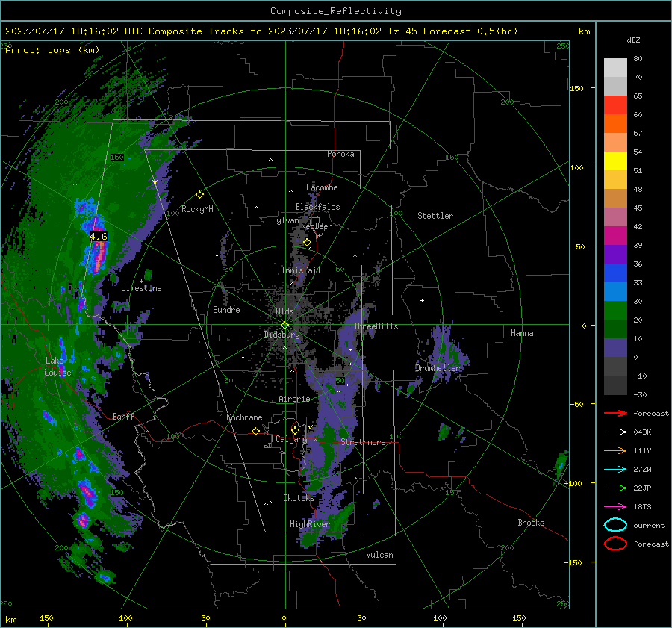Click the cyan 'current' ellipse legend icon
The width and height of the screenshot is (672, 628).
click(x=615, y=525)
